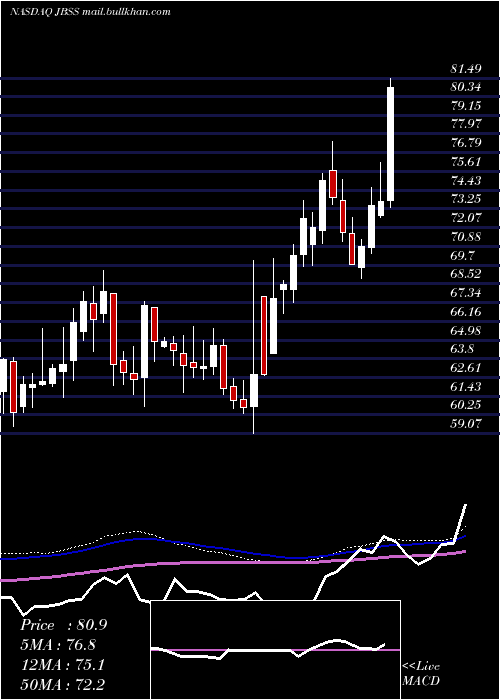Select the 81.49 price axis label
Screen dimensions: 500x700
tap(466, 69)
